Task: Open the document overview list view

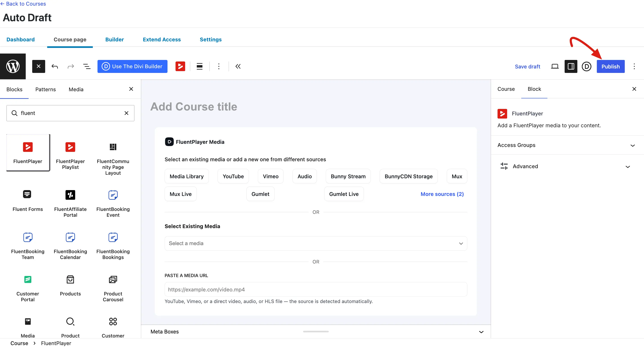Action: pos(87,66)
